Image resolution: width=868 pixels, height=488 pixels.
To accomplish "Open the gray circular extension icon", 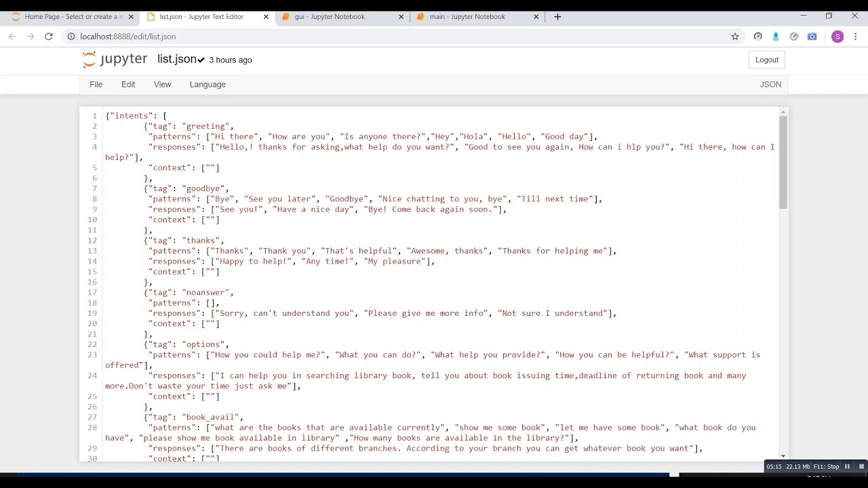I will (x=794, y=37).
